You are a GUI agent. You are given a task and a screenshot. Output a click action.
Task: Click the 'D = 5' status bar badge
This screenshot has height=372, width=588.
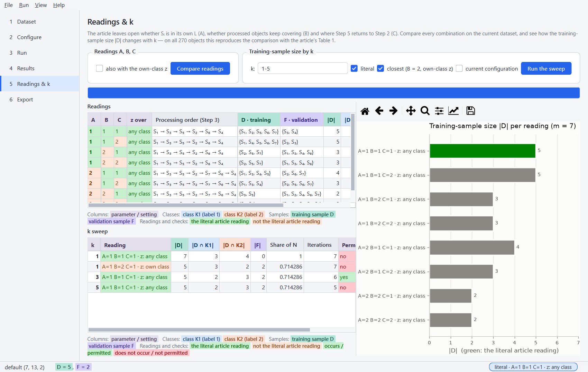[64, 367]
